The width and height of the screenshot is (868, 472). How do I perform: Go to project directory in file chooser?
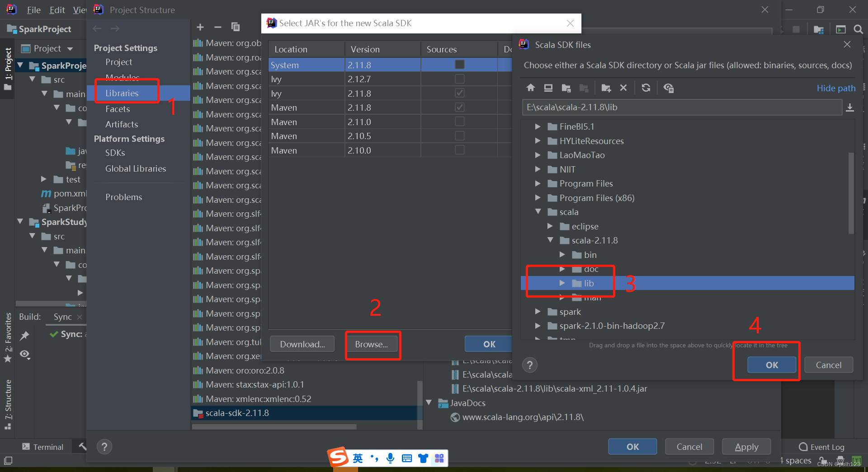coord(566,88)
